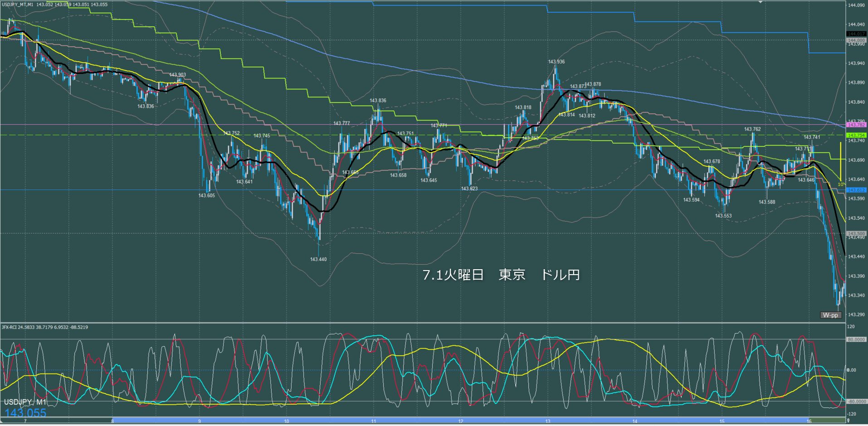The image size is (868, 426).
Task: Click the hour 10 label on time axis
Action: point(287,421)
